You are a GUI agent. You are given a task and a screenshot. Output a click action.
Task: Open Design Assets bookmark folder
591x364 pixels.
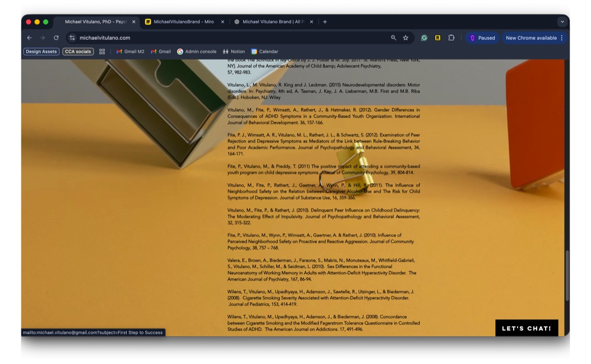(x=41, y=51)
